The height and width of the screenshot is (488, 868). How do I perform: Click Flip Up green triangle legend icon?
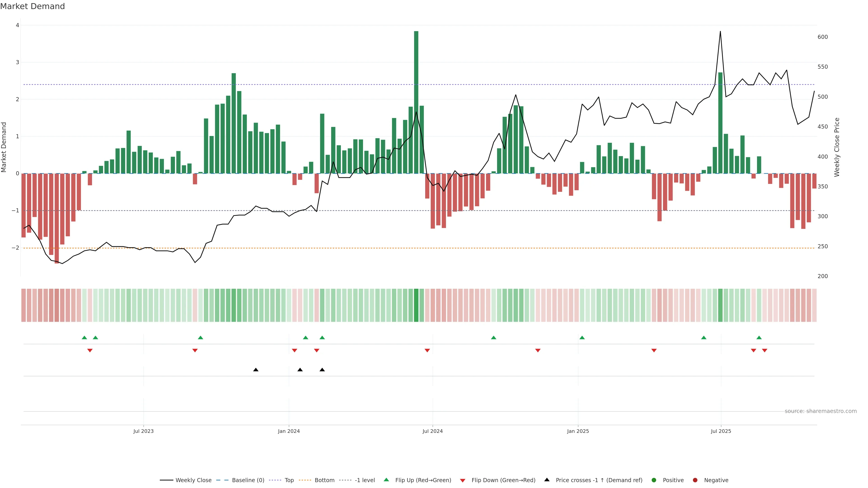point(387,480)
